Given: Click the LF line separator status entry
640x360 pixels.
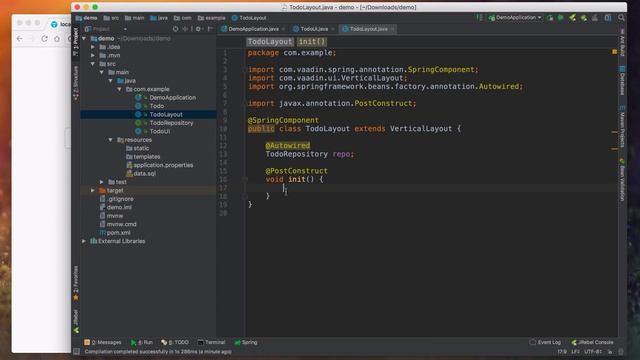Looking at the screenshot, I should click(x=575, y=351).
